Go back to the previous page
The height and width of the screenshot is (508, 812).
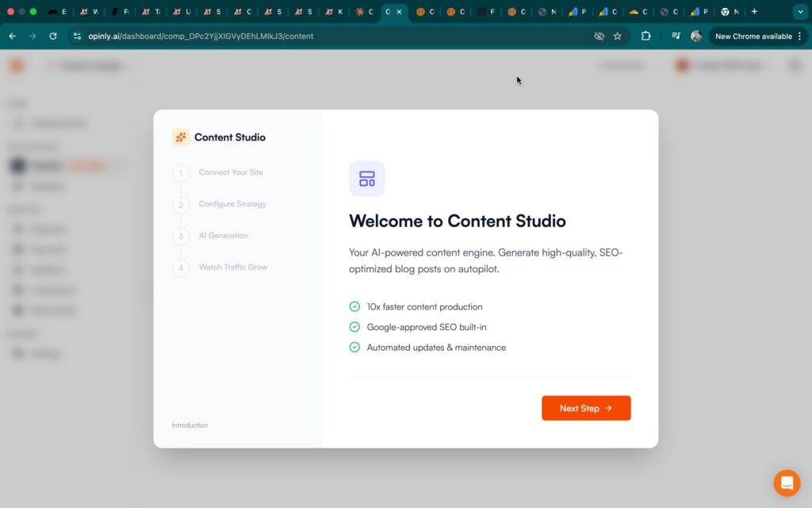[13, 37]
